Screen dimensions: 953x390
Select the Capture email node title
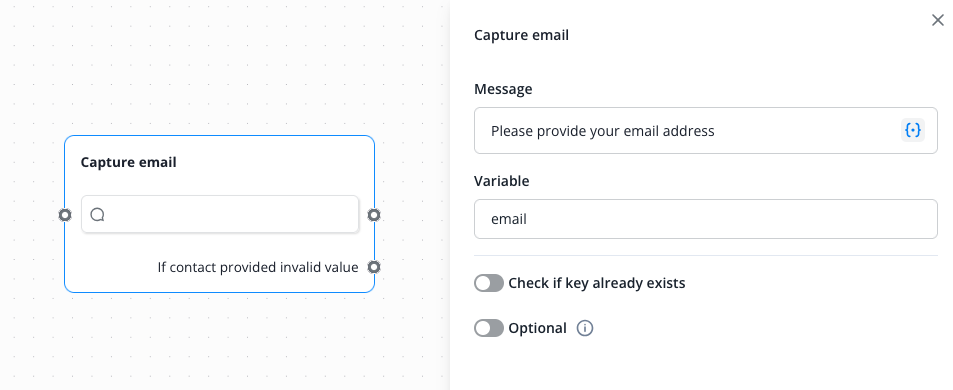click(129, 162)
